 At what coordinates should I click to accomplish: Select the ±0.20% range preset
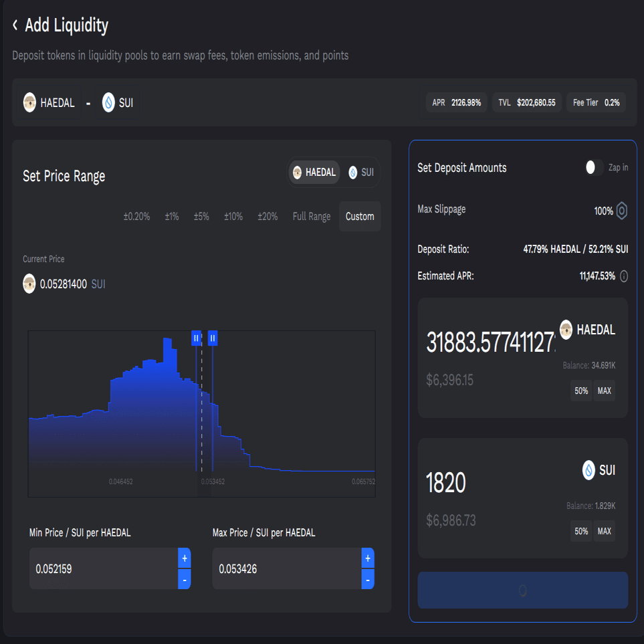[137, 217]
